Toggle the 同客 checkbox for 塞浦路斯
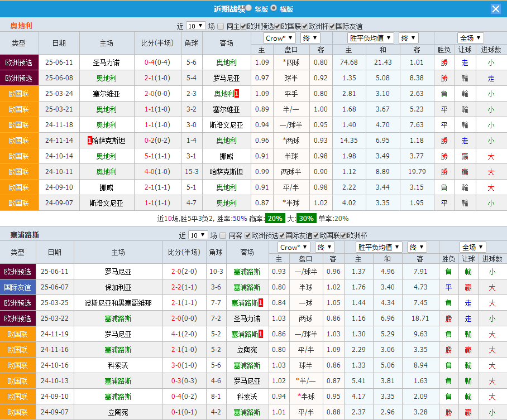507x420 pixels. (223, 235)
